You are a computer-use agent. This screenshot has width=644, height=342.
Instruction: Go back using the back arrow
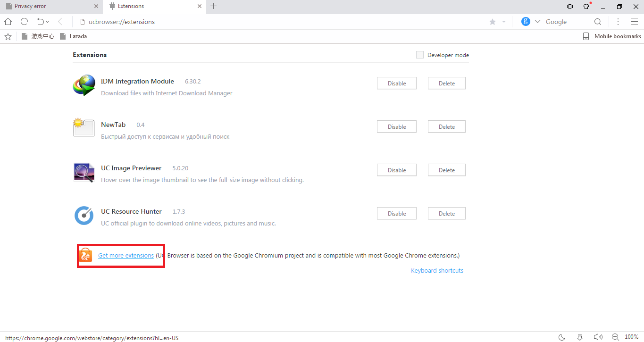(x=60, y=22)
